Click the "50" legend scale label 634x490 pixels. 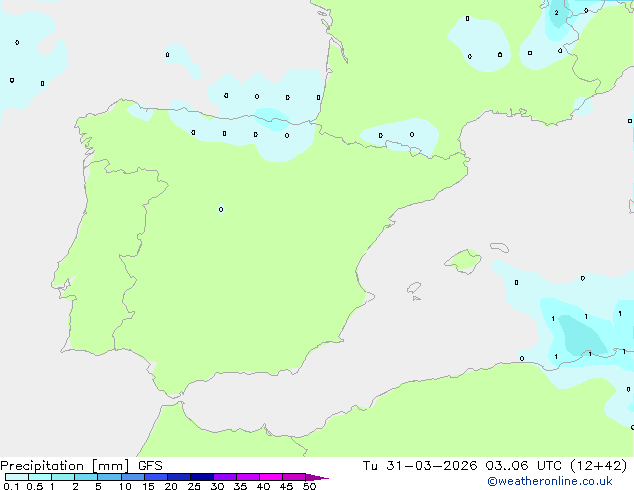point(309,487)
